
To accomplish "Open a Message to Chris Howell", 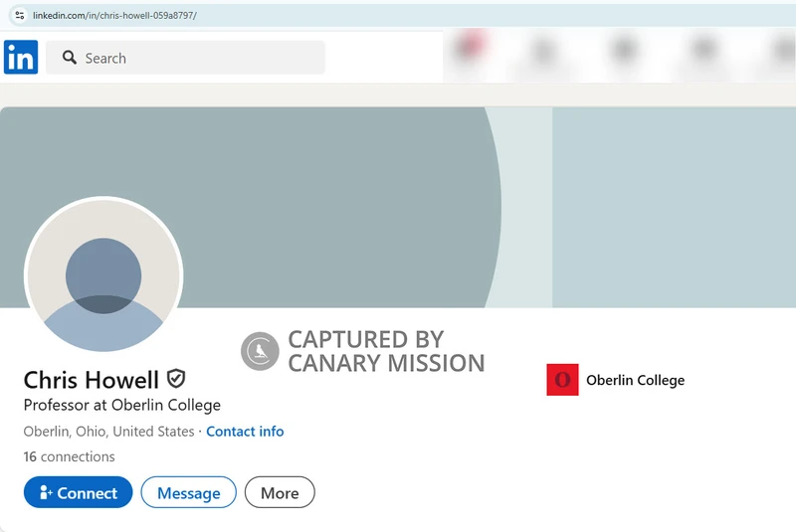I will 188,492.
